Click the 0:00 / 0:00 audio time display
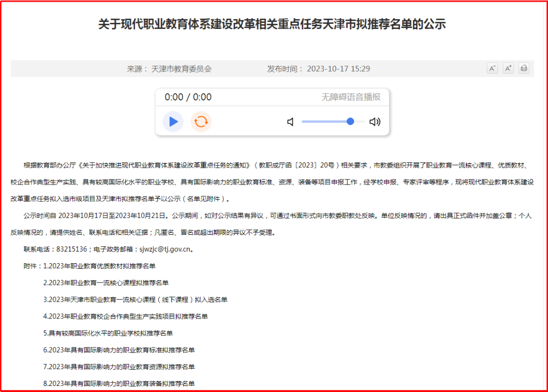548x392 pixels. pos(188,97)
